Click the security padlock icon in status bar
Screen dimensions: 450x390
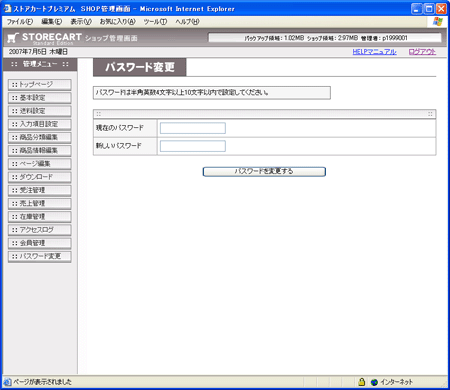coord(362,382)
